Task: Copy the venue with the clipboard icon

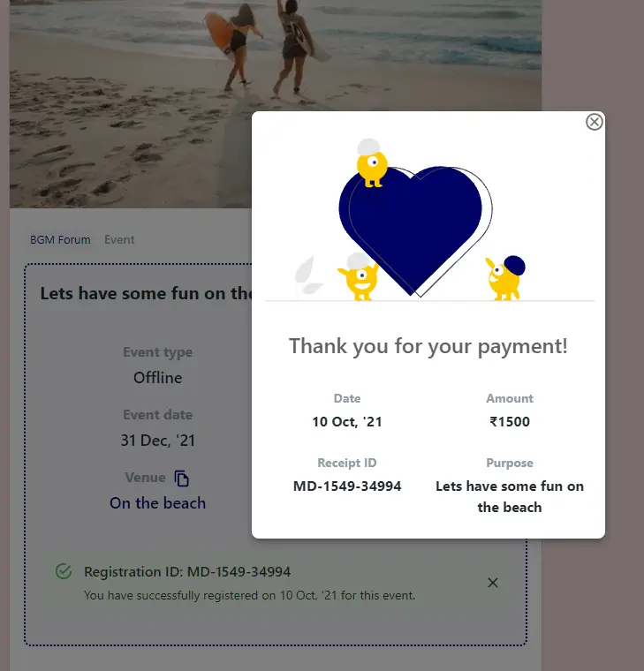Action: point(182,478)
